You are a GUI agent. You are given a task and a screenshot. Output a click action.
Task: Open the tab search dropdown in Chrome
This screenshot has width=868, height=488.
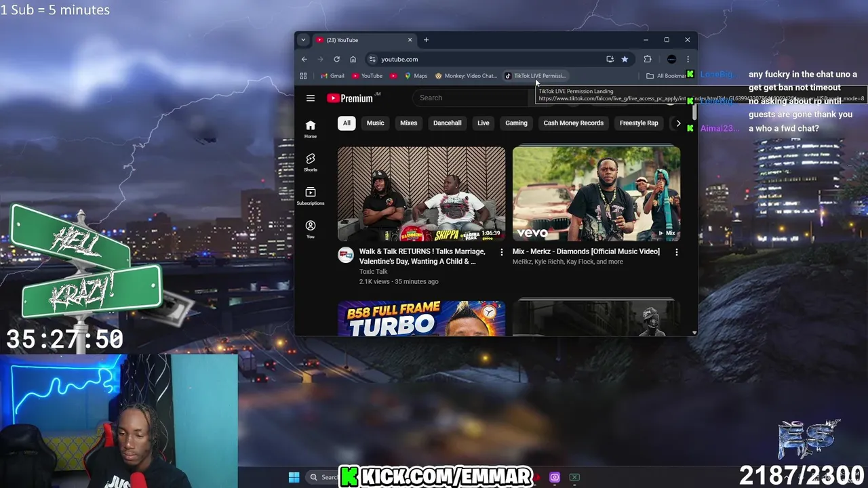(x=303, y=40)
